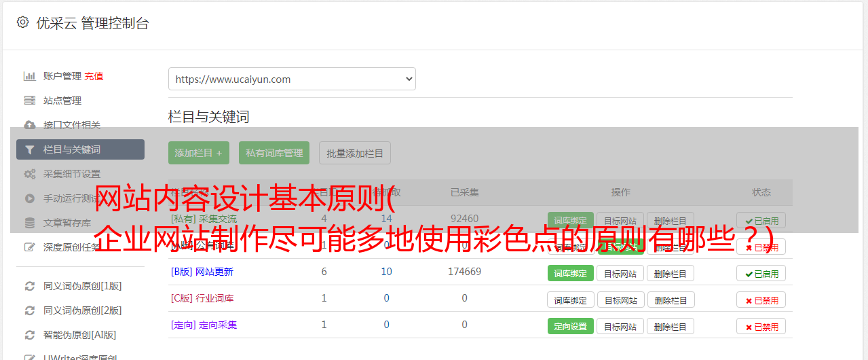Click the bar-chart icon for 账户管理

(30, 76)
